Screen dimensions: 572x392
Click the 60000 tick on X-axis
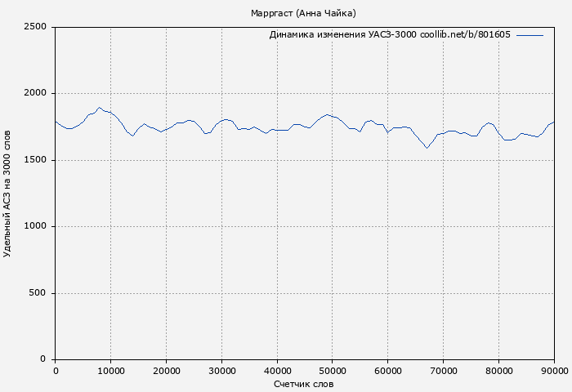pyautogui.click(x=388, y=371)
